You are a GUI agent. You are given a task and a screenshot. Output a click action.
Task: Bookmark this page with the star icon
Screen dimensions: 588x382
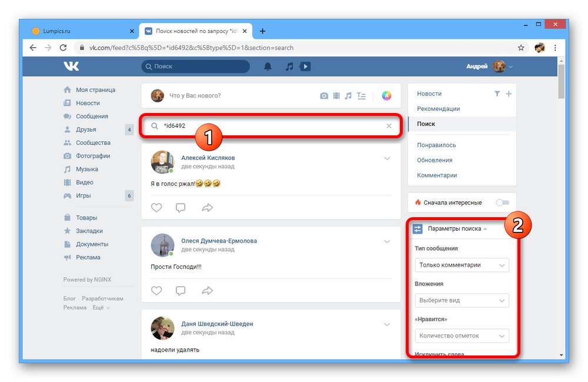521,48
